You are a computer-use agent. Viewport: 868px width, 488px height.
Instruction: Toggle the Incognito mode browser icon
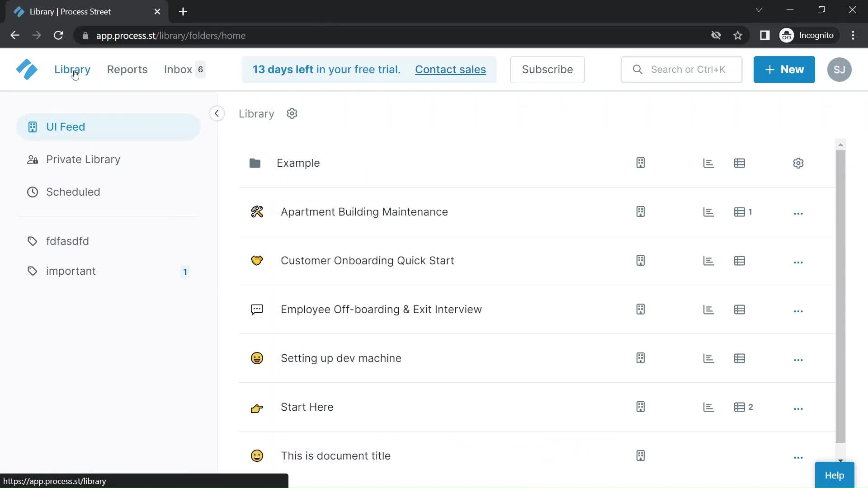[788, 36]
